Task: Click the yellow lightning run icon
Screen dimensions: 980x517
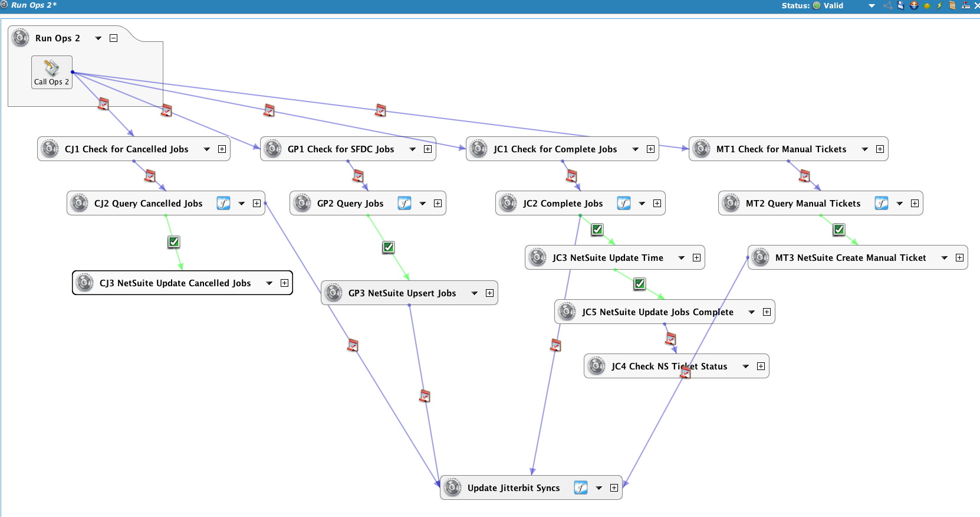Action: click(939, 5)
